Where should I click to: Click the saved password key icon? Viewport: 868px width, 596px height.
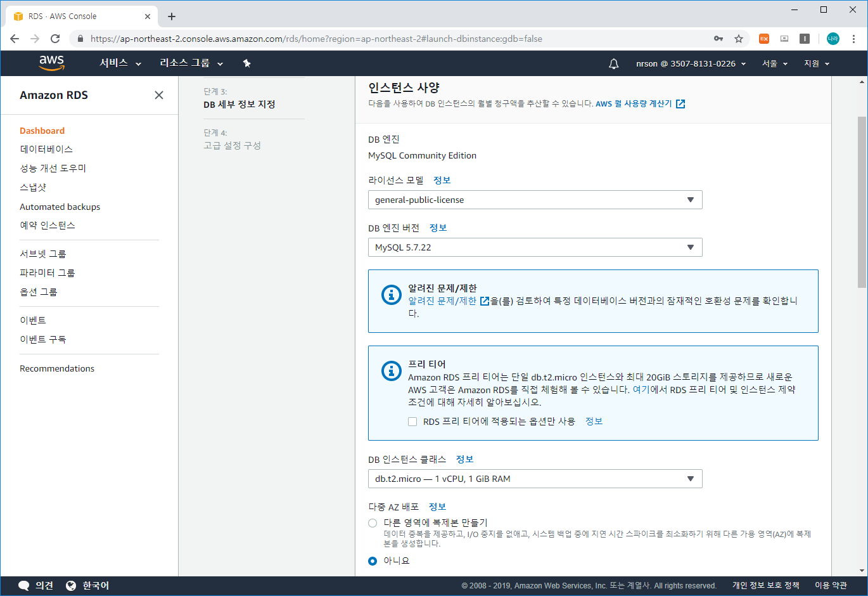(718, 39)
